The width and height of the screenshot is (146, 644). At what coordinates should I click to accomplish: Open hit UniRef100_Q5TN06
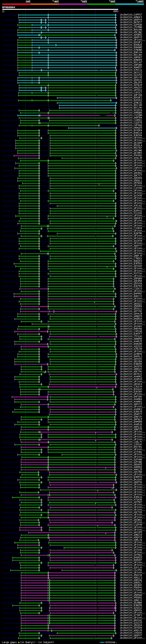(131, 183)
